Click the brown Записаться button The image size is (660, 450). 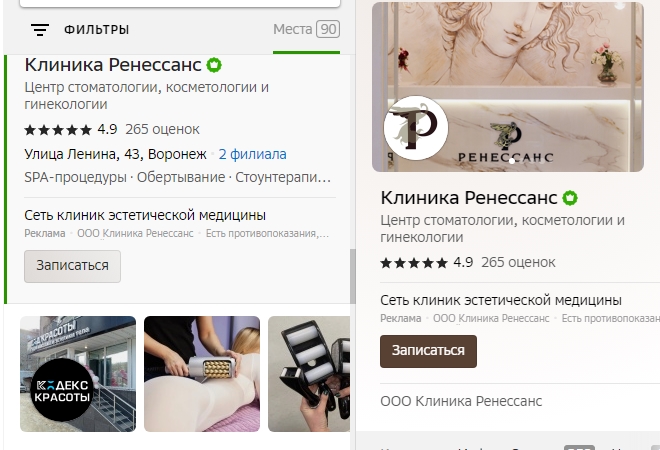428,351
